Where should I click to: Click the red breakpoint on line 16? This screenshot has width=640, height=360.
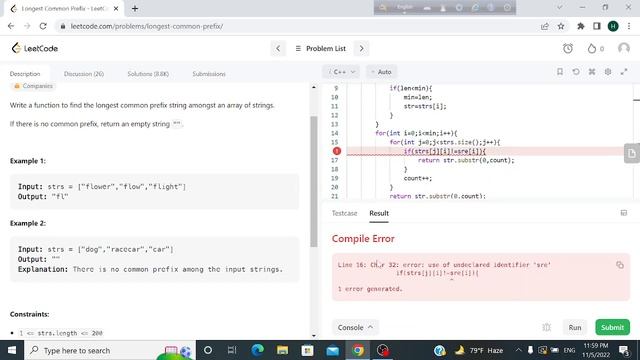[x=336, y=151]
